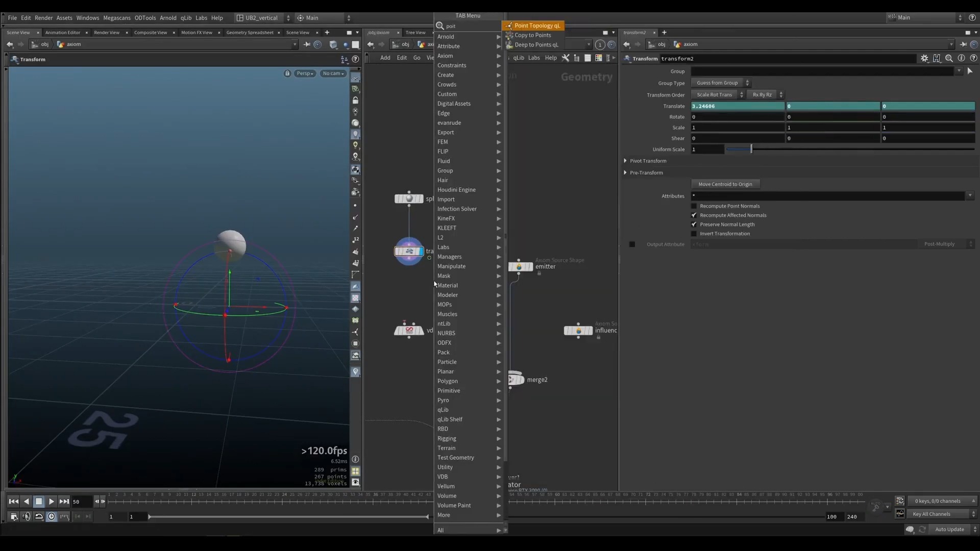Click the Play button in the timeline
980x551 pixels.
pyautogui.click(x=51, y=502)
